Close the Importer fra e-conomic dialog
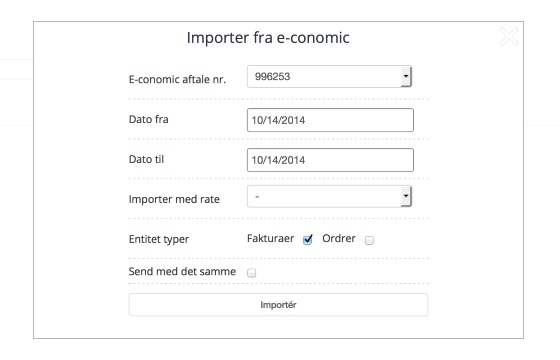Screen dimensions: 560x360 click(509, 36)
